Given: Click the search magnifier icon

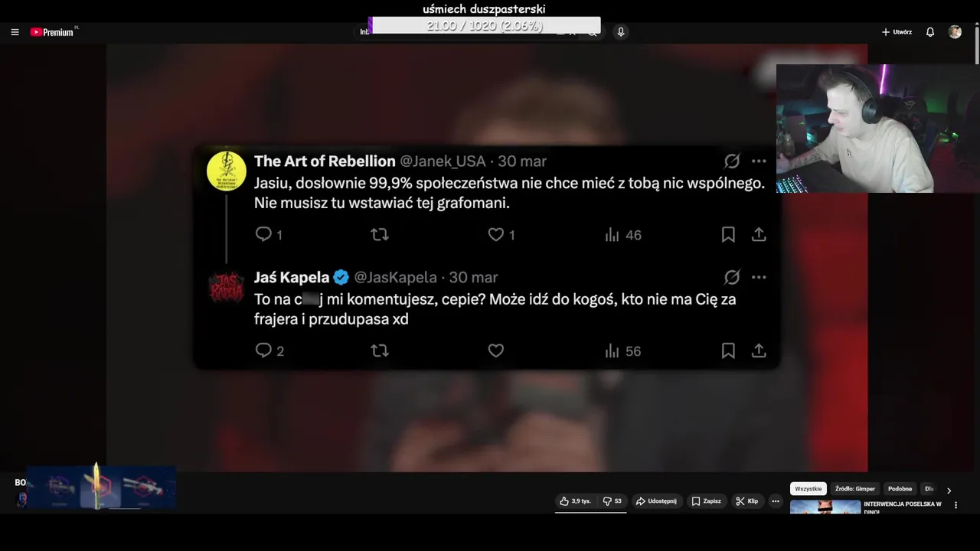Looking at the screenshot, I should coord(593,32).
